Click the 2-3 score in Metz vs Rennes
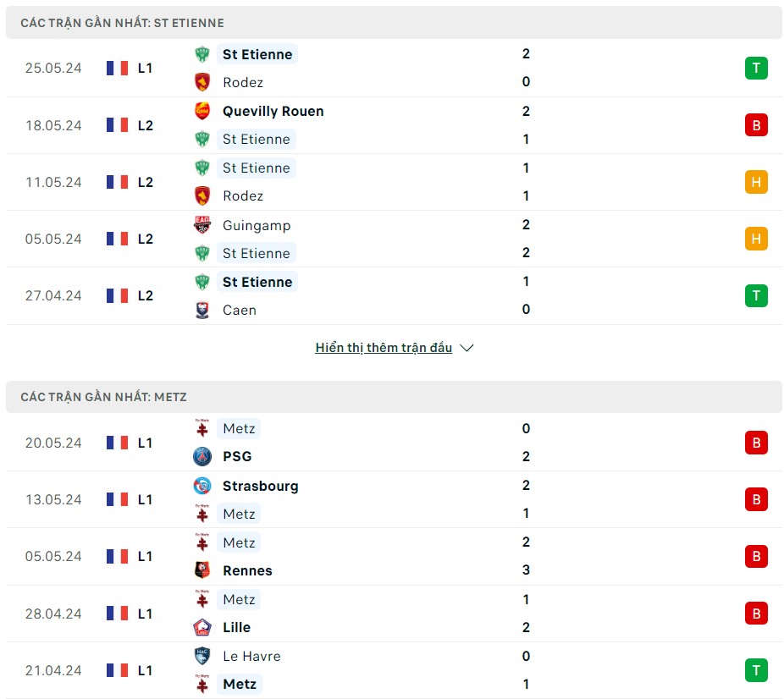This screenshot has height=699, width=784. click(x=526, y=556)
